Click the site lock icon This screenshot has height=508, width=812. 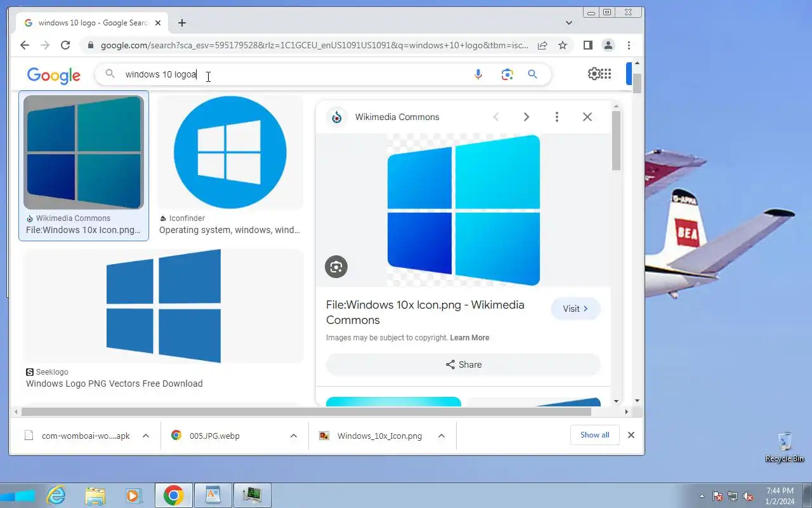click(x=91, y=46)
